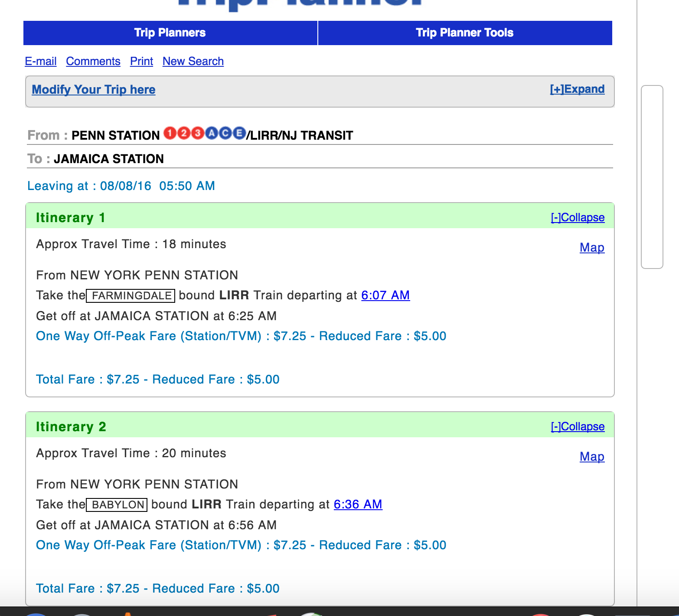Click the blue A train subway icon
679x616 pixels.
212,133
